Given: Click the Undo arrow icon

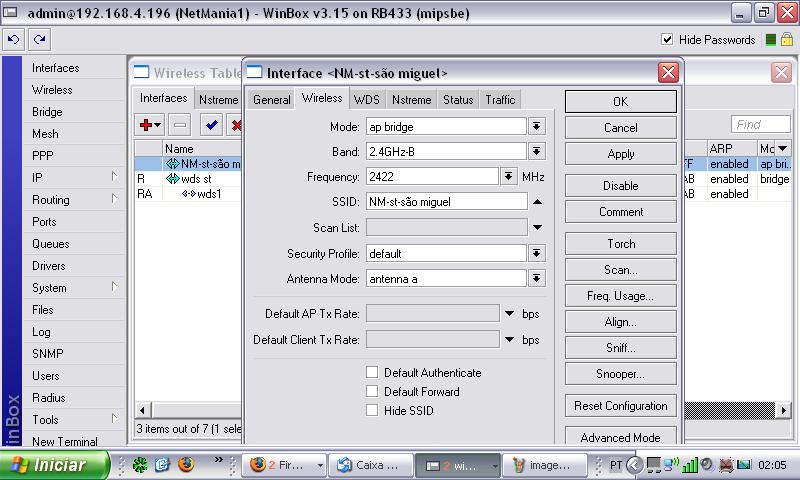Looking at the screenshot, I should 14,39.
